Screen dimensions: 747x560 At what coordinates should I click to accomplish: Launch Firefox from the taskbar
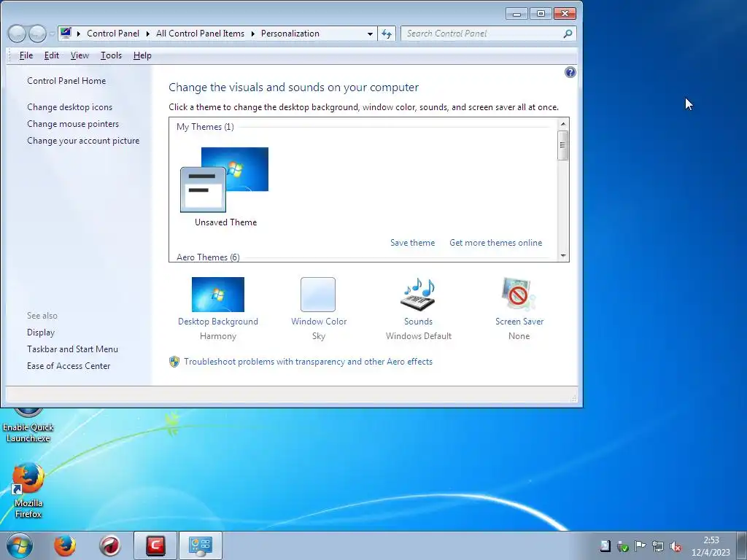pyautogui.click(x=64, y=545)
